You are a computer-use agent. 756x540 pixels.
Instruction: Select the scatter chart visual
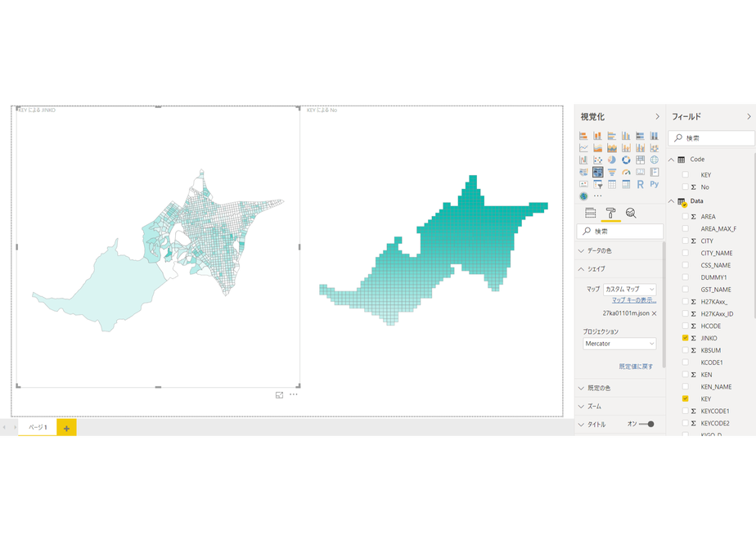pos(597,160)
